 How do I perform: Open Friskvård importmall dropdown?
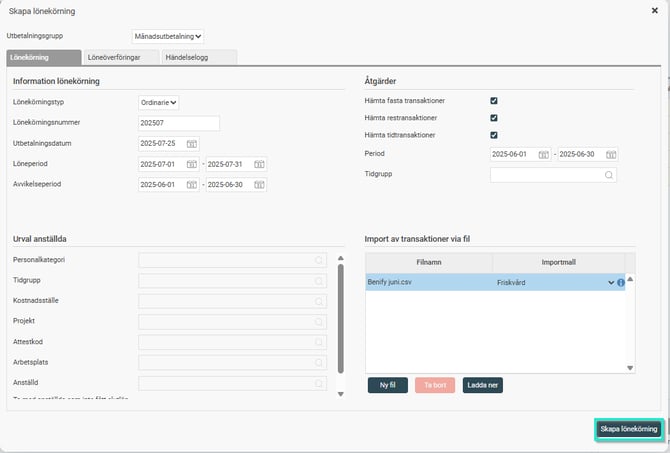click(610, 283)
